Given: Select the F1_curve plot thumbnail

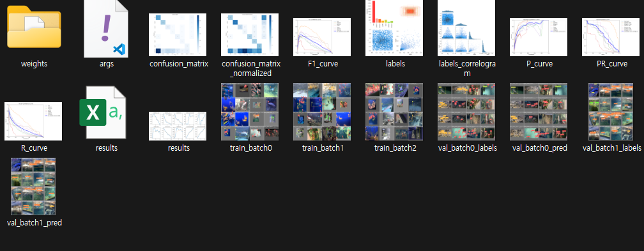Looking at the screenshot, I should point(322,37).
